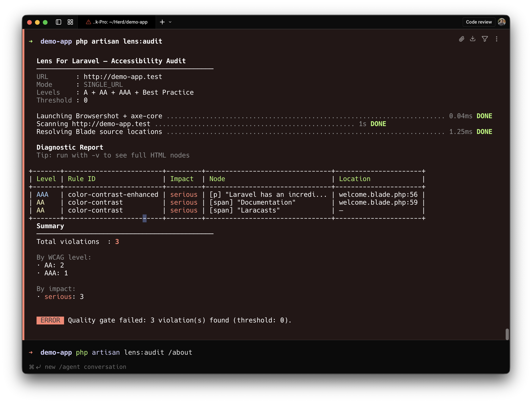
Task: Click the red ERROR badge
Action: click(50, 320)
